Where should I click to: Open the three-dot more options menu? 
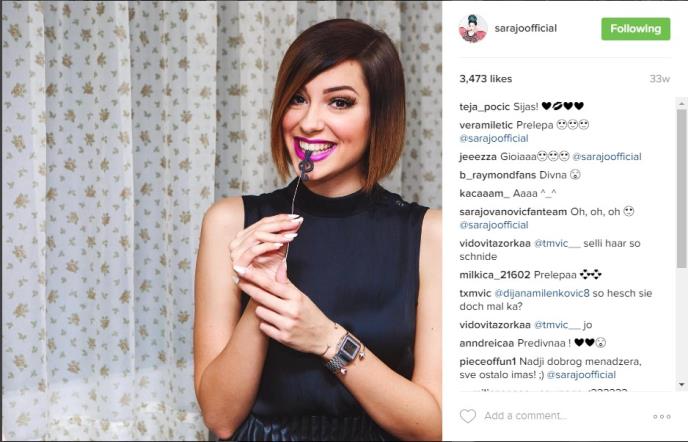[662, 417]
